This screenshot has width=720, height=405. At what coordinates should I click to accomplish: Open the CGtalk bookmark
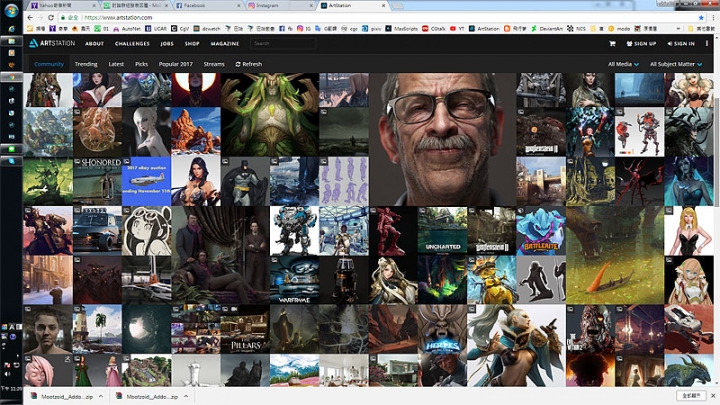[x=434, y=28]
